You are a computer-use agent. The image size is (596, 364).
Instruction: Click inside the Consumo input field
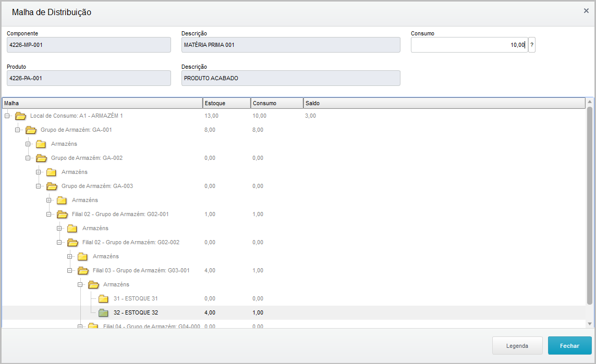coord(468,45)
